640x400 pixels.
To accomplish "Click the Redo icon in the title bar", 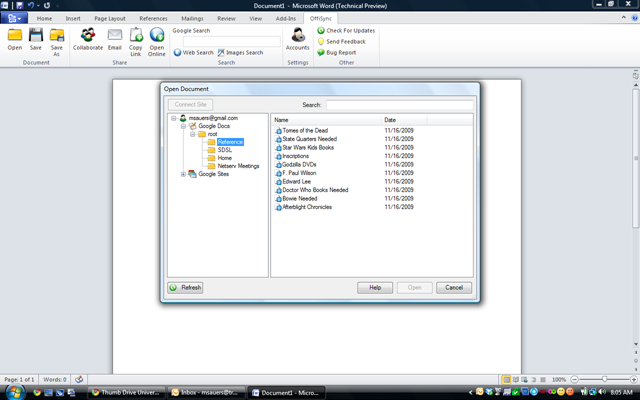I will [x=47, y=6].
